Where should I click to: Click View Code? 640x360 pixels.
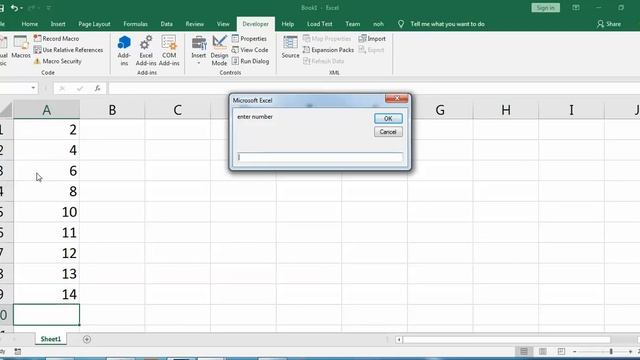[x=250, y=50]
